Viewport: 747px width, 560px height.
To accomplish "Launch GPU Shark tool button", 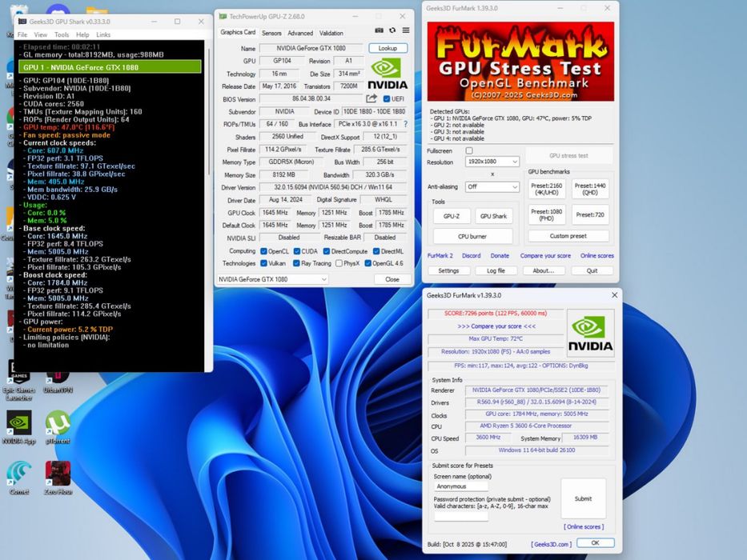I will (x=493, y=216).
